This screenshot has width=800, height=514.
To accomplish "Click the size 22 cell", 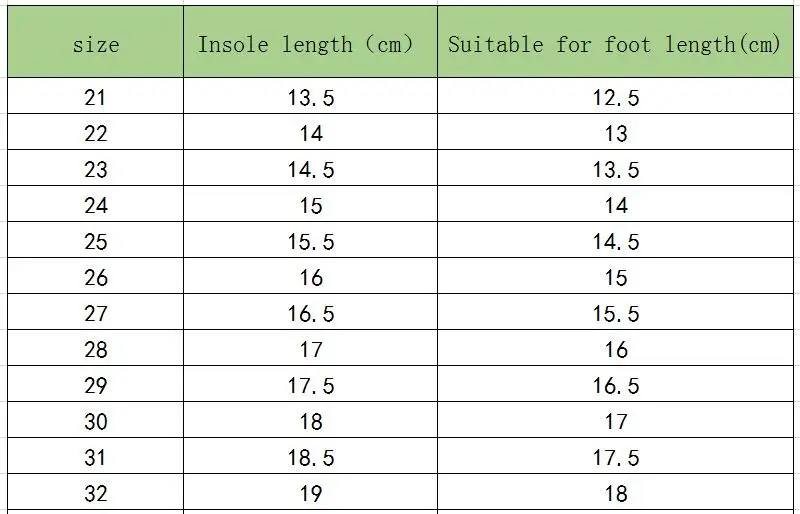I will point(95,132).
